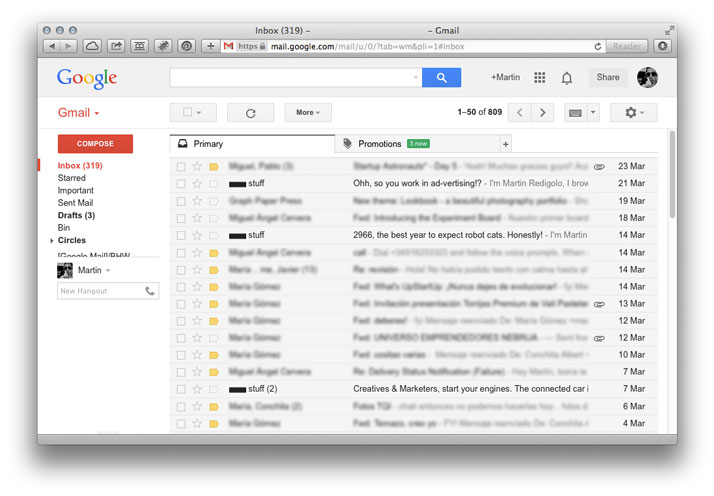The height and width of the screenshot is (496, 714).
Task: Tick the checkbox of the 18 Mar email
Action: pyautogui.click(x=181, y=218)
